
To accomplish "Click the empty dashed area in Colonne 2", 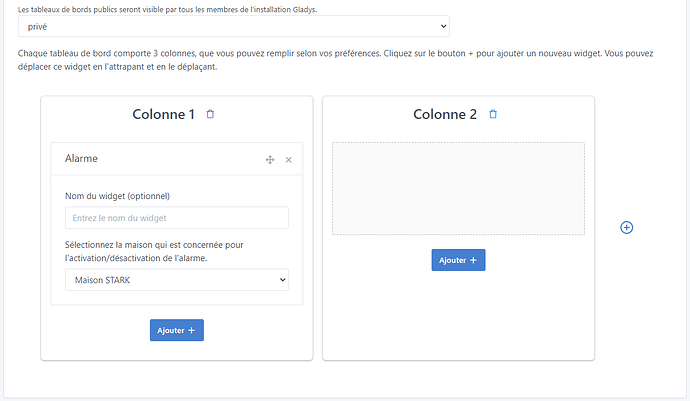I will click(x=458, y=188).
